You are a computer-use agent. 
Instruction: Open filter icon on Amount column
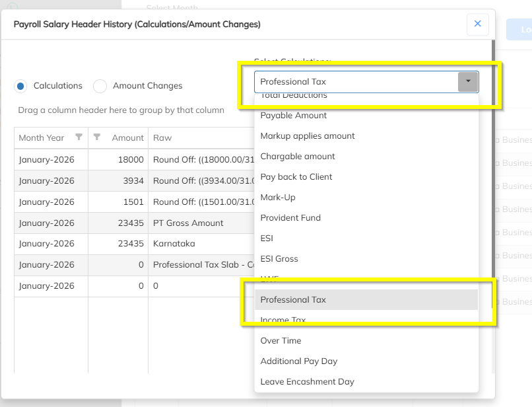click(x=97, y=137)
